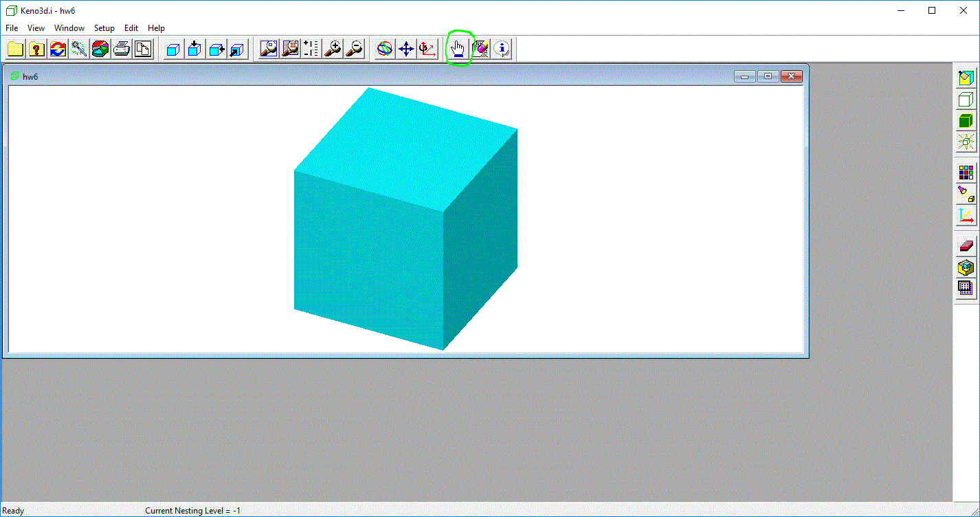Image resolution: width=980 pixels, height=517 pixels.
Task: Switch to solid green cube display
Action: click(x=966, y=121)
